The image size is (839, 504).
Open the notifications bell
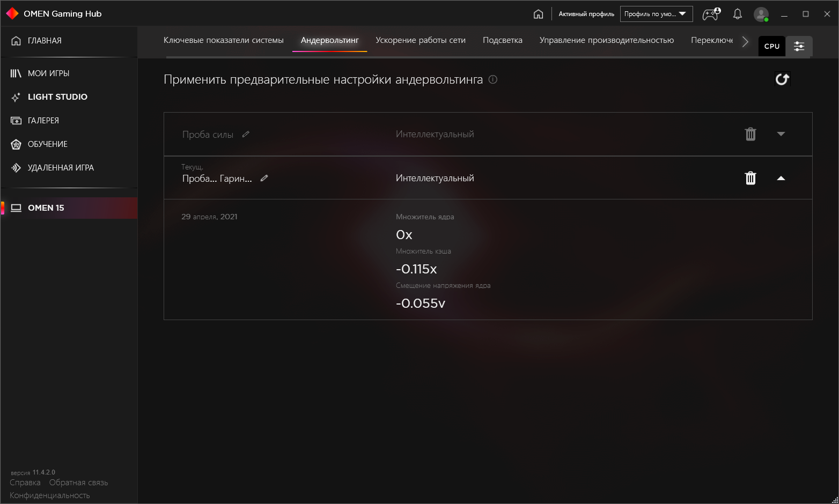738,14
